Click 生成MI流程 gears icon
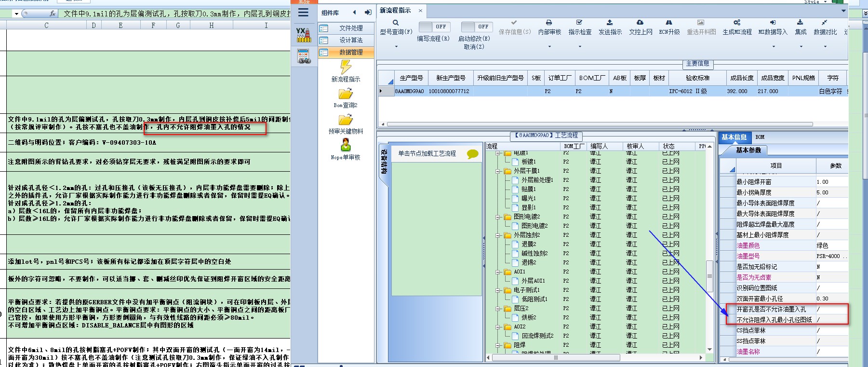The height and width of the screenshot is (367, 868). (737, 23)
